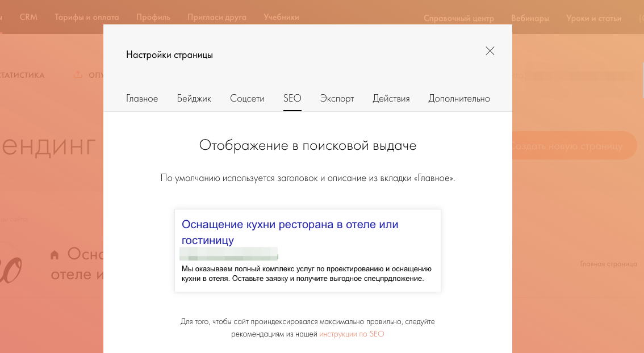644x353 pixels.
Task: Go to the Экспорт tab
Action: (x=337, y=98)
